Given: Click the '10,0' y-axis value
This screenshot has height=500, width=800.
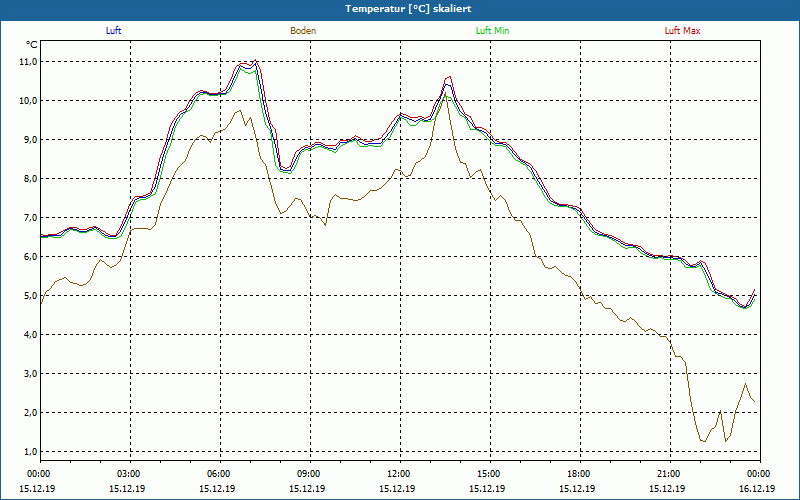Looking at the screenshot, I should 28,101.
